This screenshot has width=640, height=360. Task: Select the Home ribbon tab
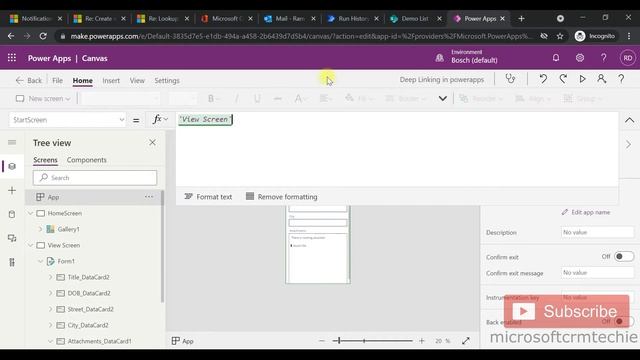pyautogui.click(x=82, y=80)
